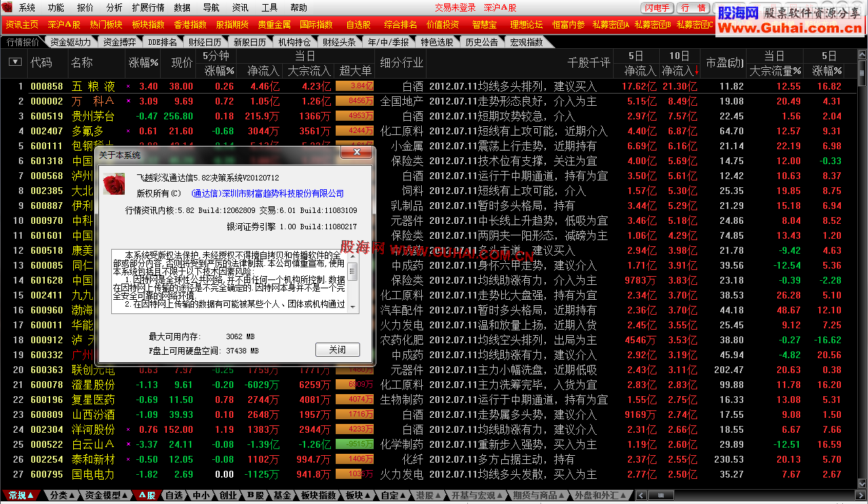Sort by the 市盈(动) column header

724,62
